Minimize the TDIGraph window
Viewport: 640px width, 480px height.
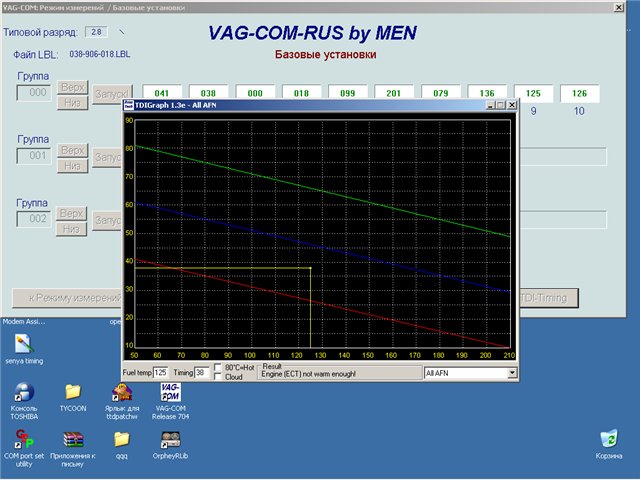click(491, 105)
